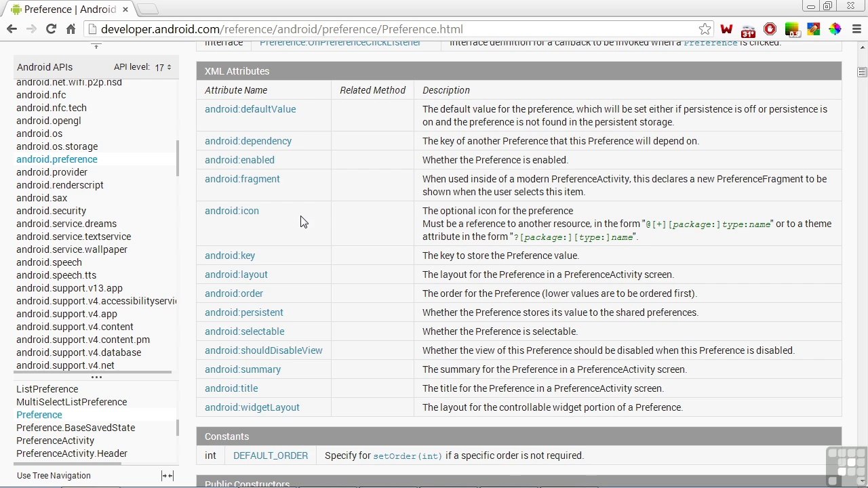Click the Constants section header
This screenshot has width=868, height=488.
[519, 436]
